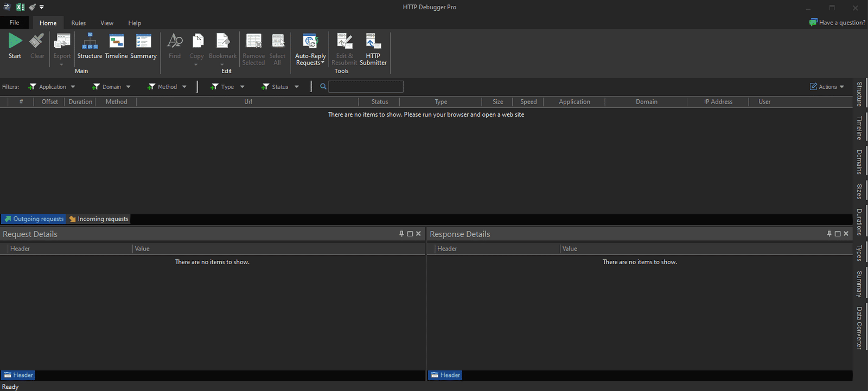Click the Auto-Reply Requests icon
Viewport: 868px width, 391px height.
[x=310, y=42]
